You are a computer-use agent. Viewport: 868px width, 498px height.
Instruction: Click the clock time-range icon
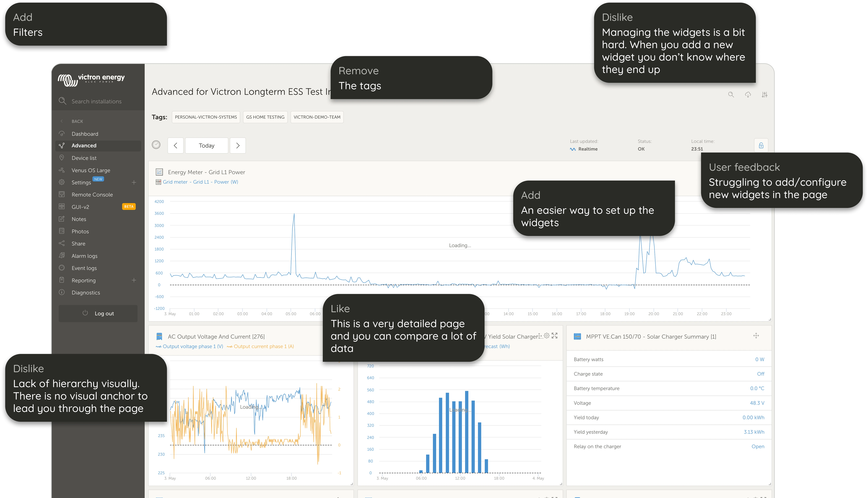pos(156,145)
